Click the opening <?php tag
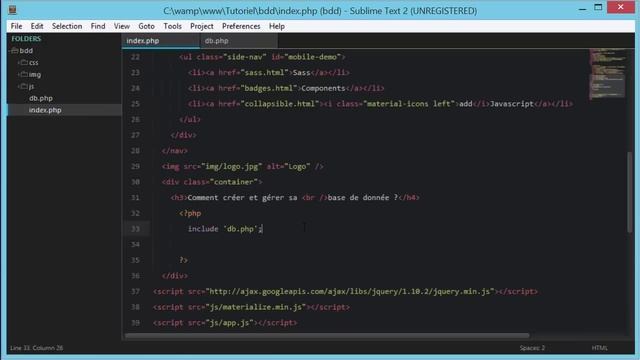Viewport: 640px width, 360px height. coord(190,213)
